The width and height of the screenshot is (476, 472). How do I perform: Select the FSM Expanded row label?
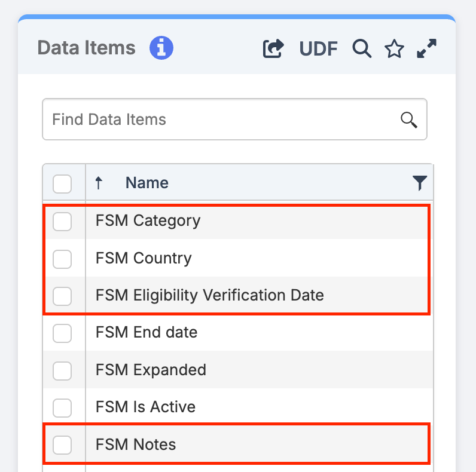click(x=151, y=370)
